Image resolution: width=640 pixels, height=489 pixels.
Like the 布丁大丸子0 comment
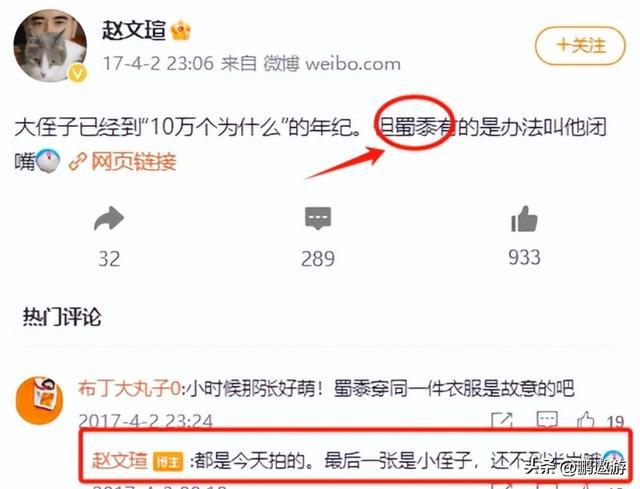(585, 420)
